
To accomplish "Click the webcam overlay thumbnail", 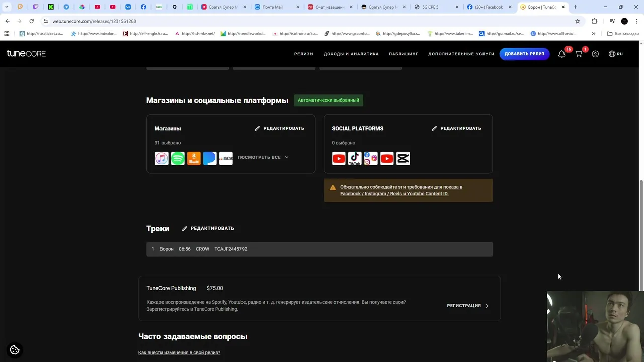I will pos(595,326).
